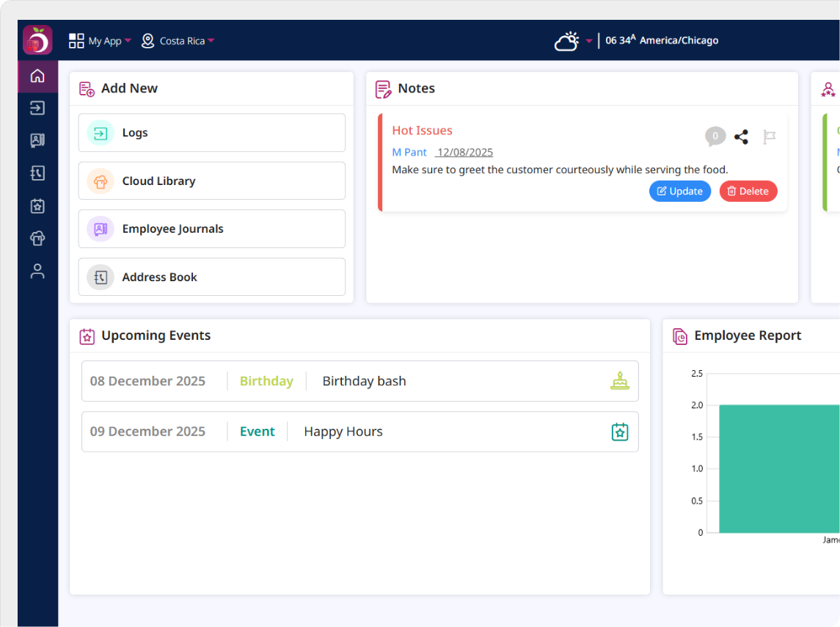Open Address Book sidebar icon
840x627 pixels.
[37, 173]
